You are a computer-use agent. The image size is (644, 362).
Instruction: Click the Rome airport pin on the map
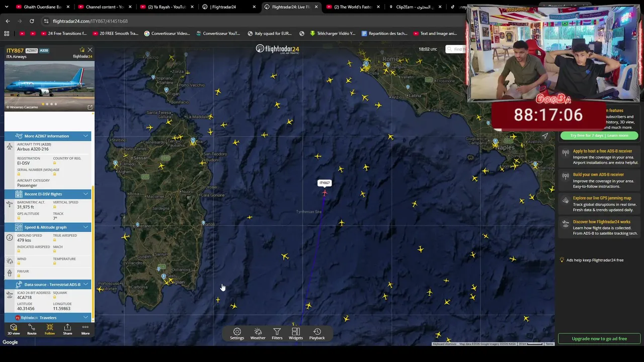tap(366, 63)
